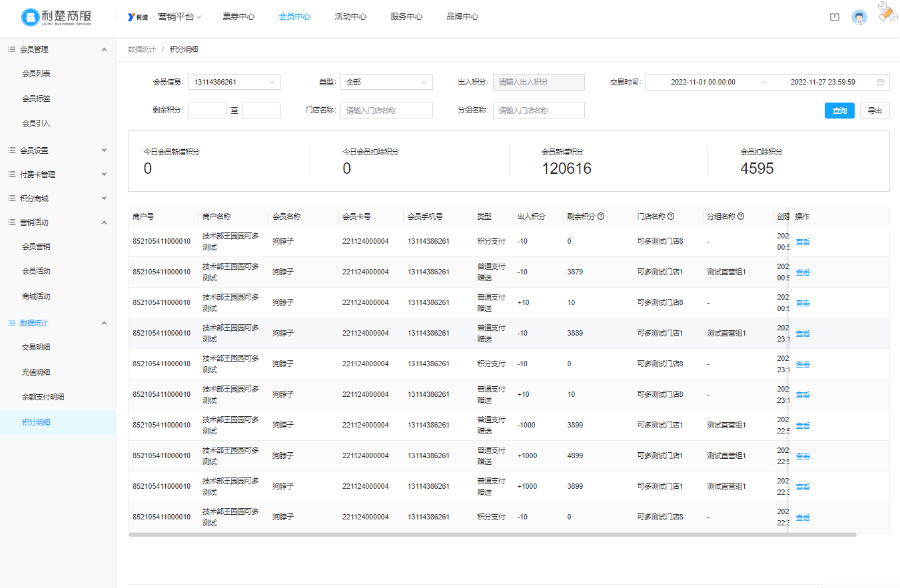
Task: Click help icon beside 门店名称 column header
Action: point(671,216)
